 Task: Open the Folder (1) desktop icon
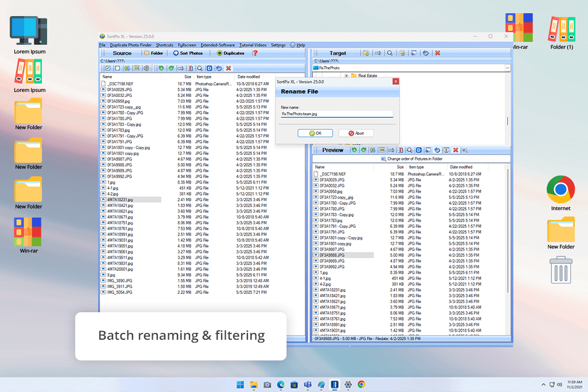pyautogui.click(x=562, y=33)
